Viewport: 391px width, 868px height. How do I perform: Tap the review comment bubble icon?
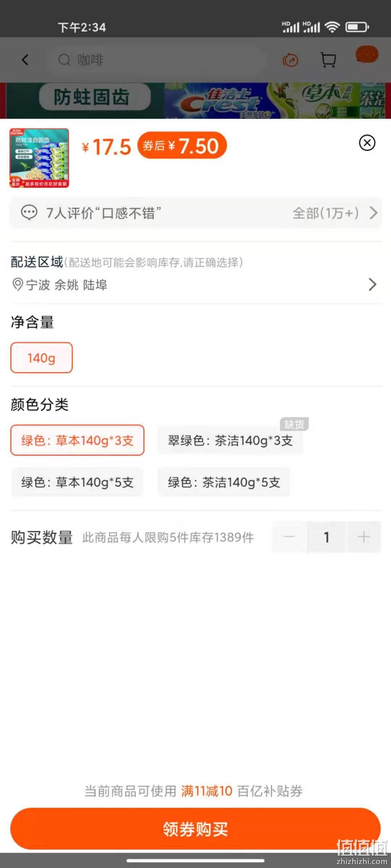[29, 213]
